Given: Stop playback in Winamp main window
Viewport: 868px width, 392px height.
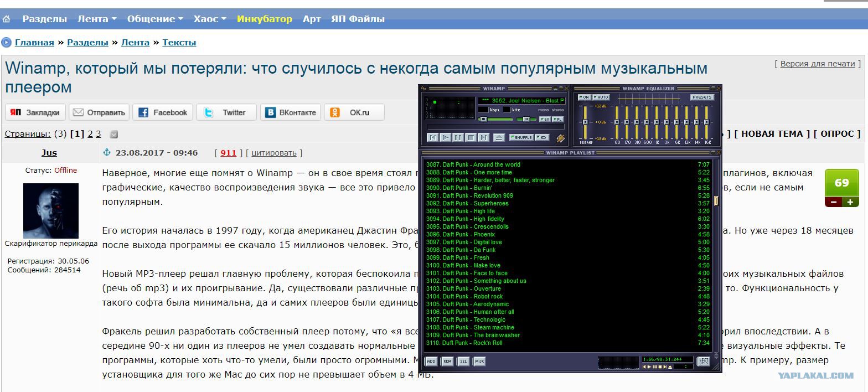Looking at the screenshot, I should click(x=471, y=137).
